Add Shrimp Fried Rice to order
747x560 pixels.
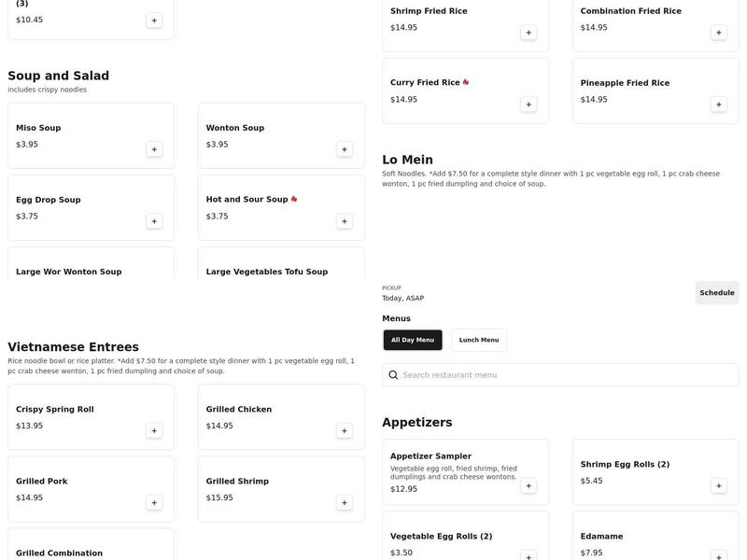(x=529, y=33)
